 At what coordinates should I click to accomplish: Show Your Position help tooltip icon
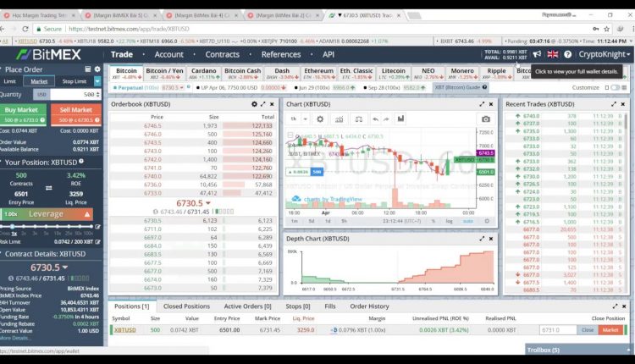[81, 161]
